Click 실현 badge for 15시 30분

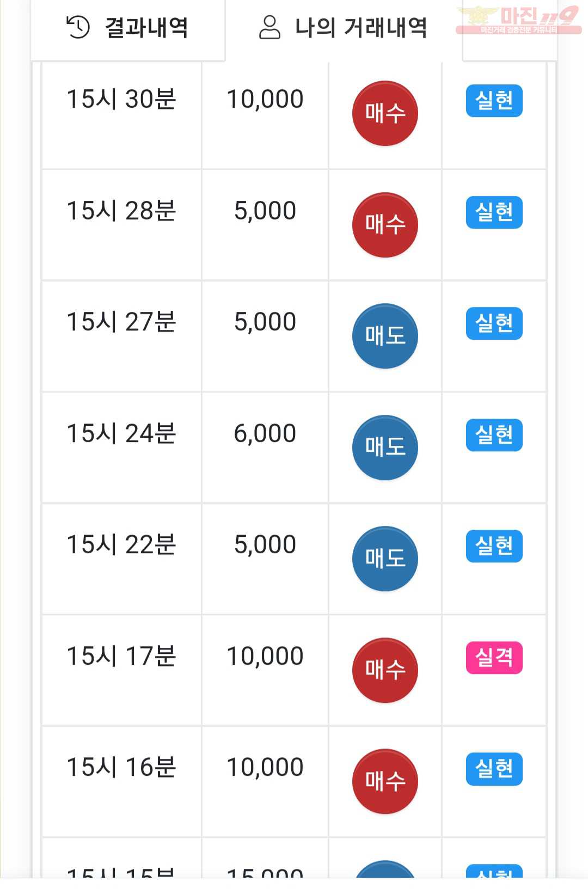pyautogui.click(x=494, y=101)
